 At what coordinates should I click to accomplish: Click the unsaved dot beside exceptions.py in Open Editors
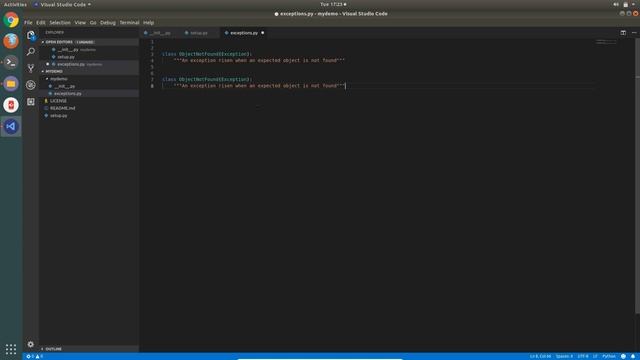click(x=47, y=64)
